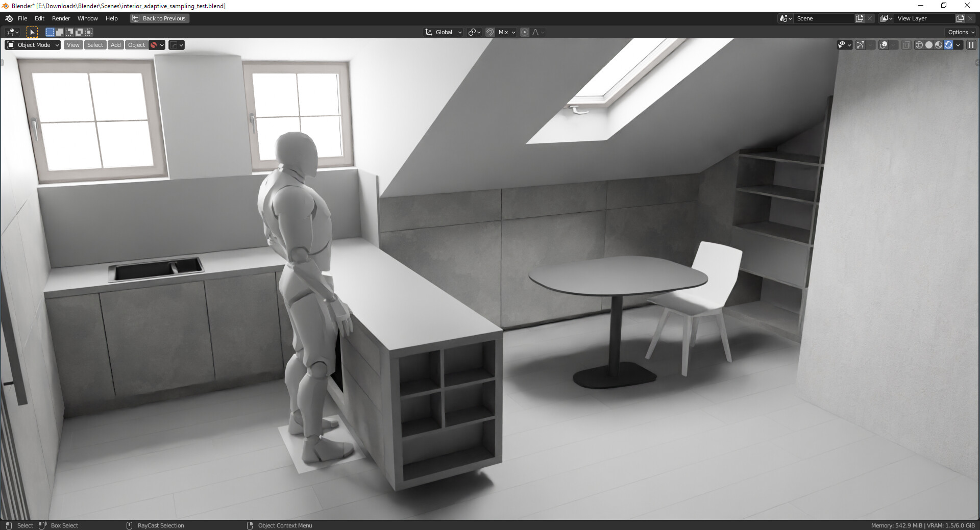Open the scene browse dropdown icon
This screenshot has height=530, width=980.
click(x=786, y=18)
